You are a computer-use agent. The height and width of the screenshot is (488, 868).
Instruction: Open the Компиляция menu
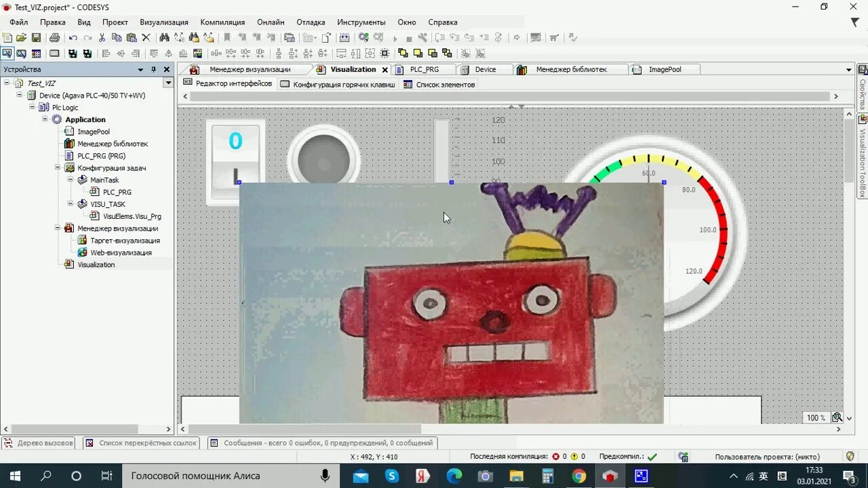pos(222,22)
